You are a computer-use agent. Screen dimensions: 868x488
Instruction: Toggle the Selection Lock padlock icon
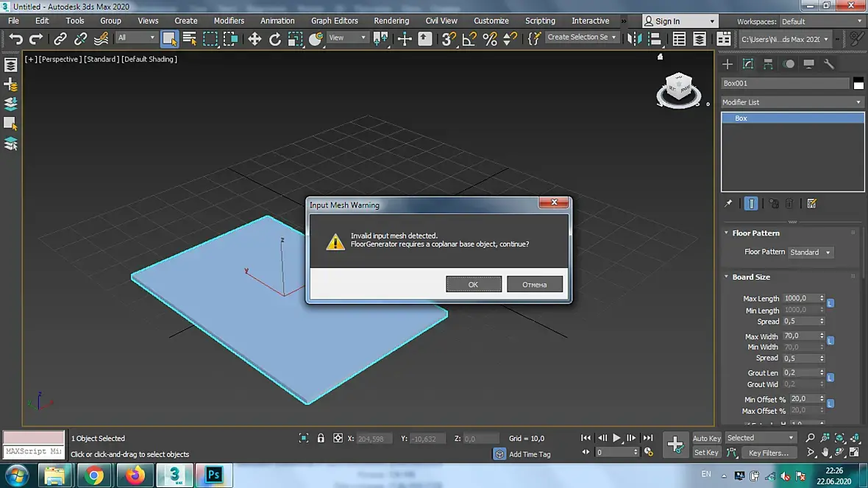[x=321, y=438]
